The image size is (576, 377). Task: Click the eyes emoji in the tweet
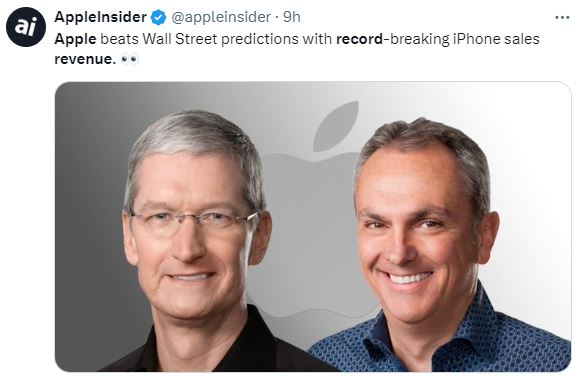click(x=130, y=59)
